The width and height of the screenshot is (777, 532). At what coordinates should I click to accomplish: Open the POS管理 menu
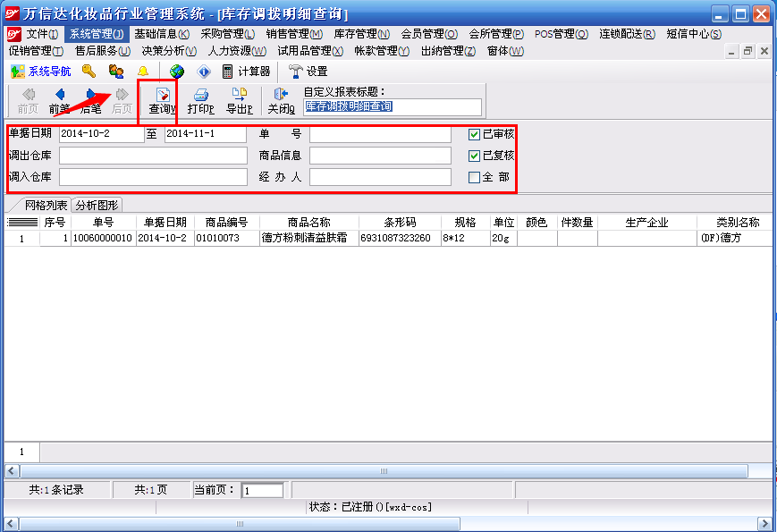click(x=561, y=34)
